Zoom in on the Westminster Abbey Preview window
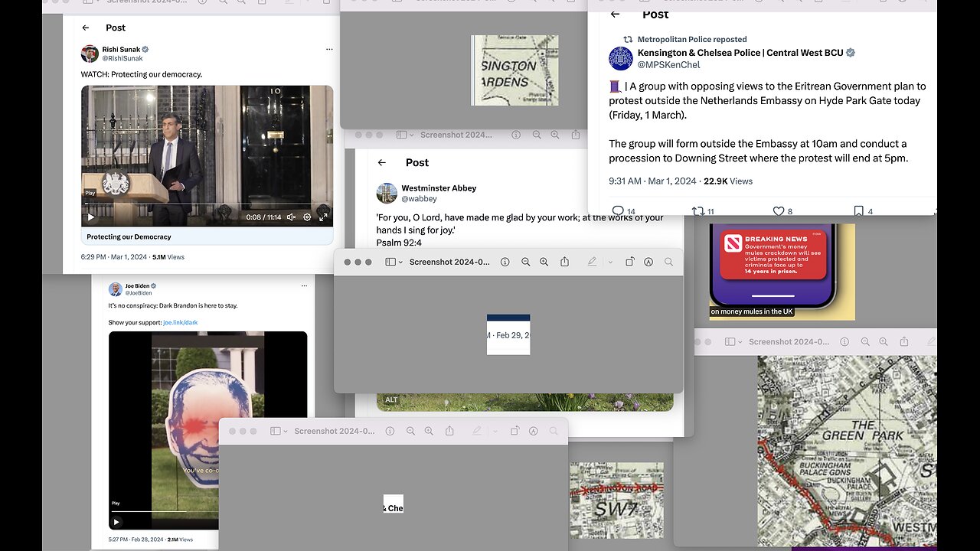Image resolution: width=980 pixels, height=551 pixels. click(x=555, y=135)
